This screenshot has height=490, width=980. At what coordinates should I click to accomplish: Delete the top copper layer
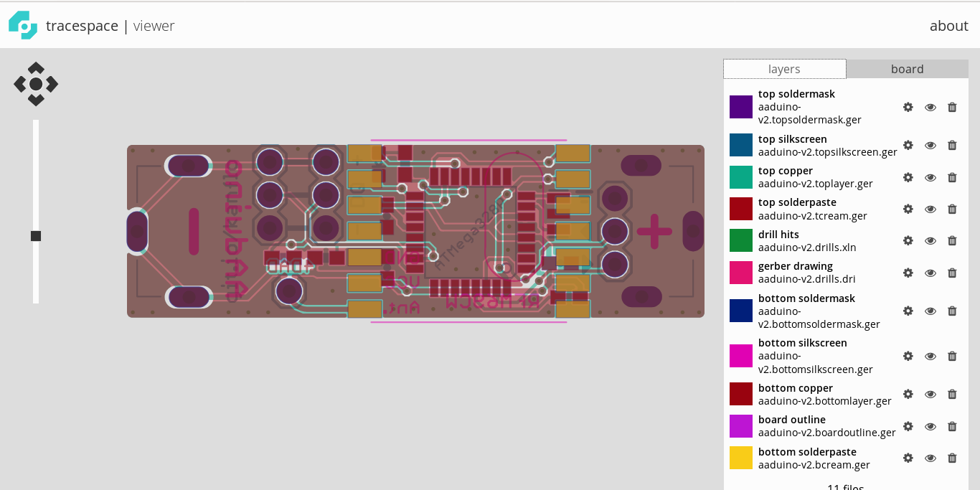click(x=952, y=177)
